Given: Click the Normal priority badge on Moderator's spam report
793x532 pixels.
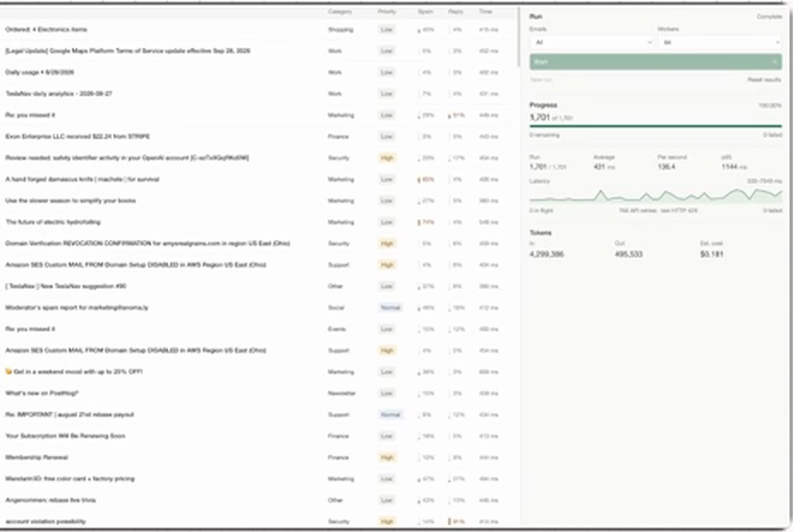Looking at the screenshot, I should [390, 307].
